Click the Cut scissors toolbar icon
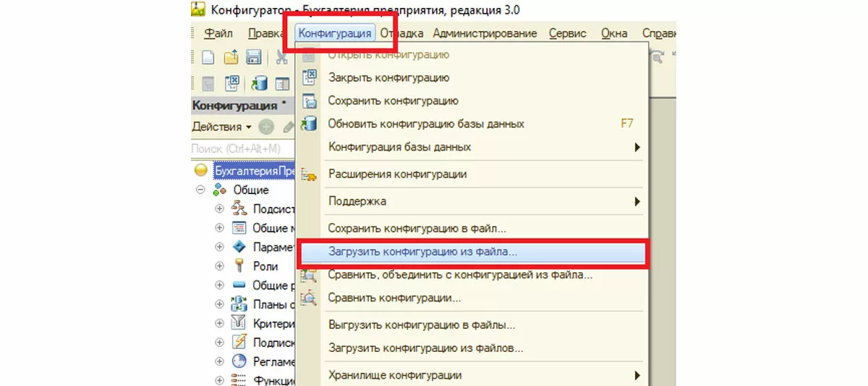The width and height of the screenshot is (868, 386). 281,57
